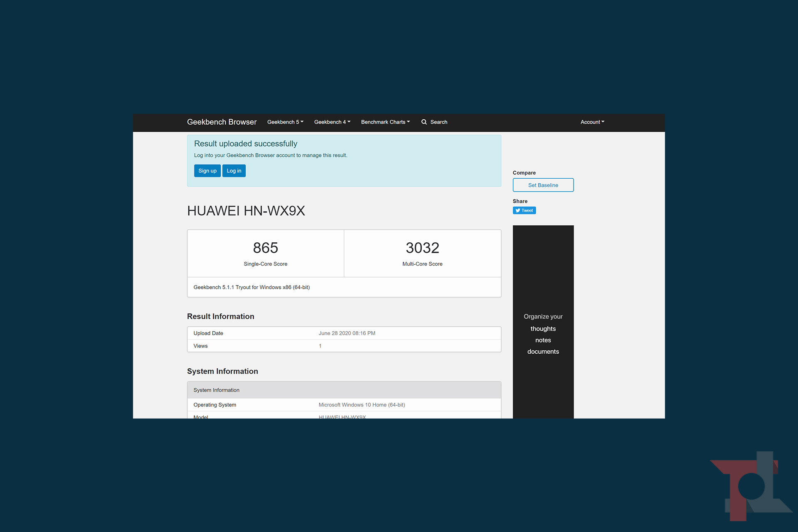798x532 pixels.
Task: Select the Upload Date row
Action: tap(344, 333)
